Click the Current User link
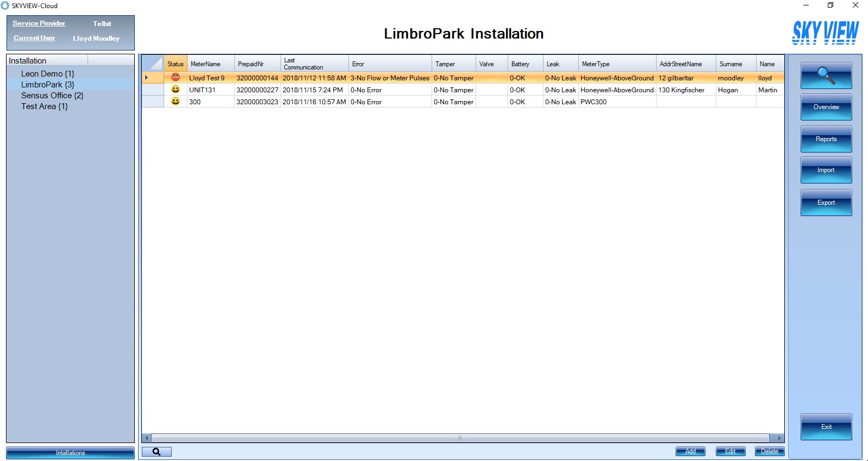Screen dimensions: 868x461 click(x=34, y=38)
